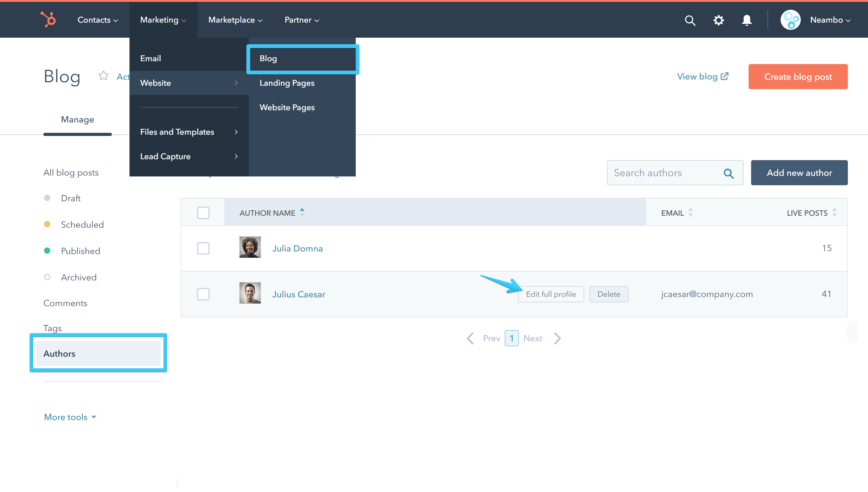Expand the More tools dropdown

[x=70, y=417]
